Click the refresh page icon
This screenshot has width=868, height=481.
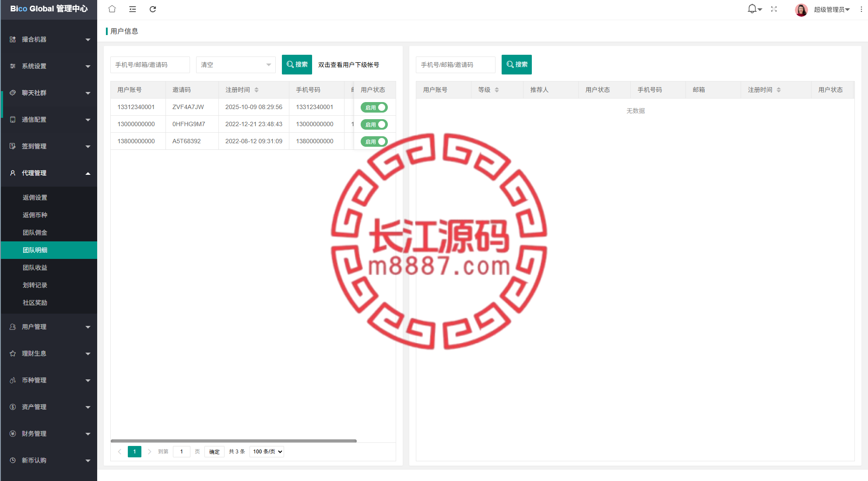153,9
